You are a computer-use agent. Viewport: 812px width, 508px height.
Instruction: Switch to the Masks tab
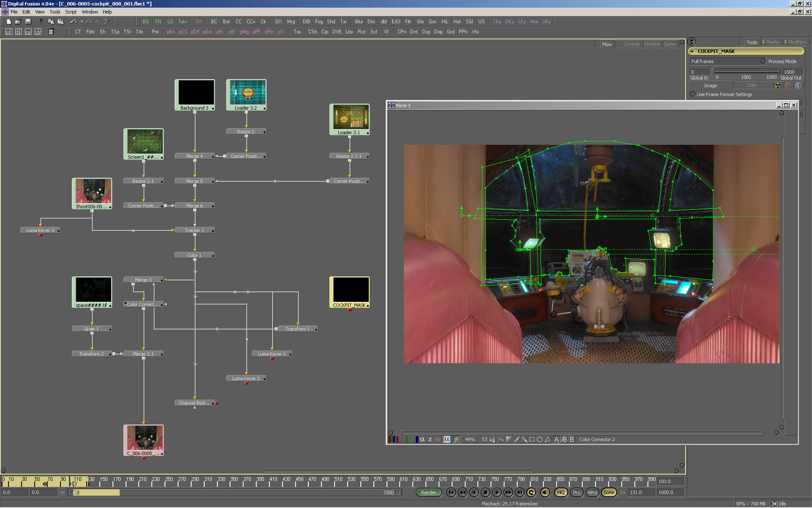point(772,42)
